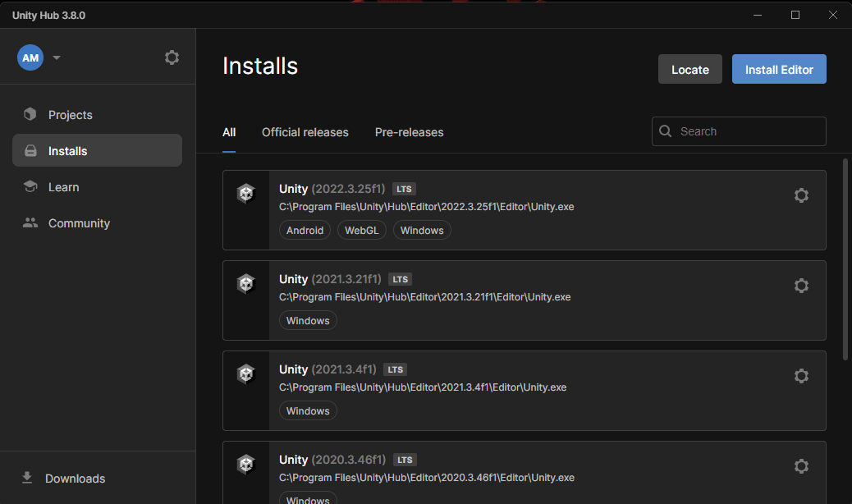
Task: Click the 2022.3.25f1 install path text
Action: [x=427, y=207]
